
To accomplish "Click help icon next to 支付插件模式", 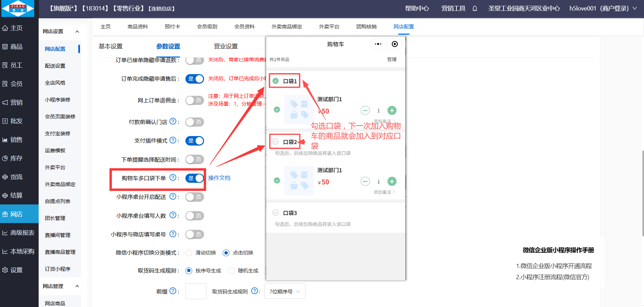I will 173,140.
